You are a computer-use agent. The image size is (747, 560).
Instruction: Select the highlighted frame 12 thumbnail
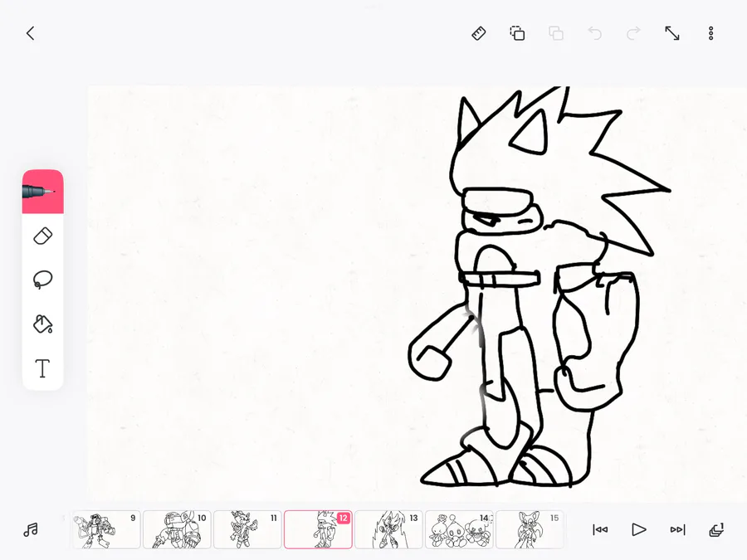318,529
